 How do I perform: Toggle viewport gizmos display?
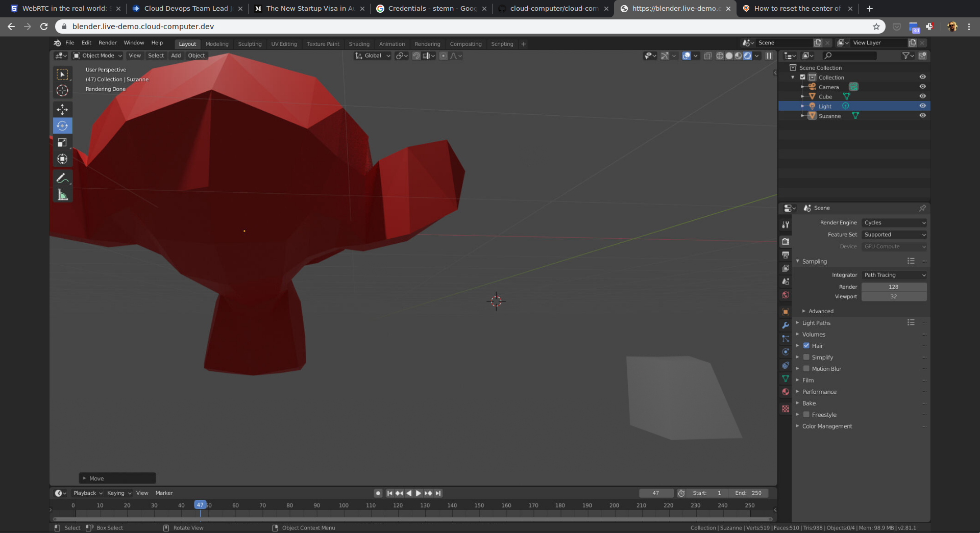665,56
